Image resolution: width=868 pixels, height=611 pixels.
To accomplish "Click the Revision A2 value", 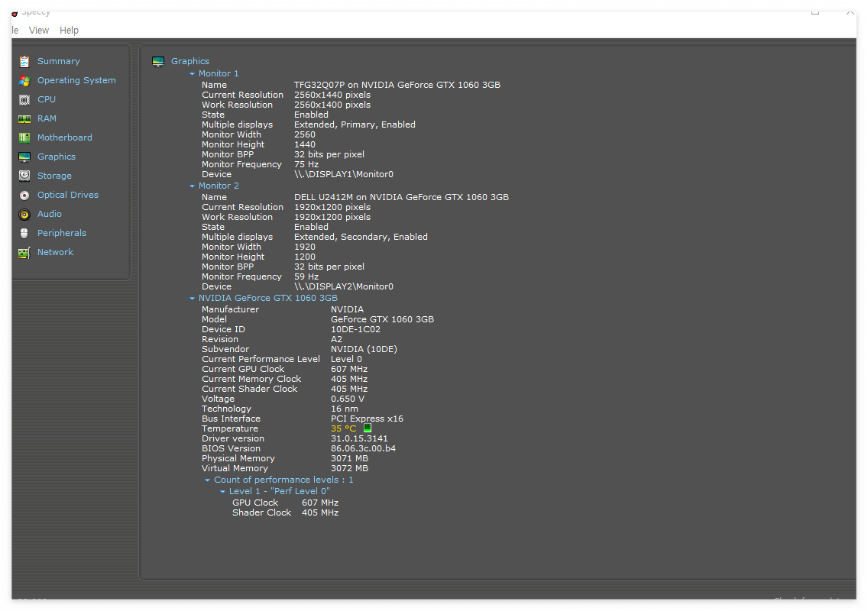I will (x=336, y=339).
